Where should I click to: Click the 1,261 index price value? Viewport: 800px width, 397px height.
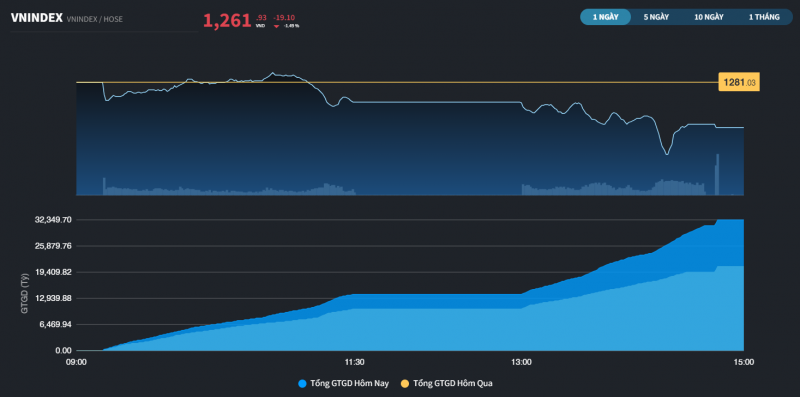[x=227, y=21]
